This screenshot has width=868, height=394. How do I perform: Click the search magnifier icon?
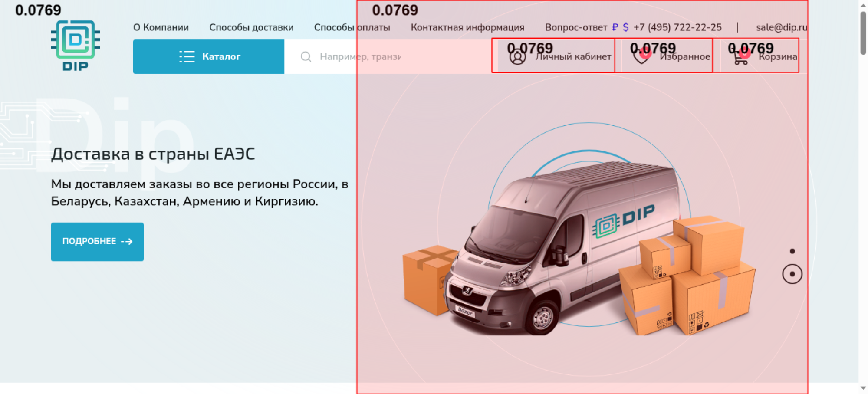coord(306,57)
